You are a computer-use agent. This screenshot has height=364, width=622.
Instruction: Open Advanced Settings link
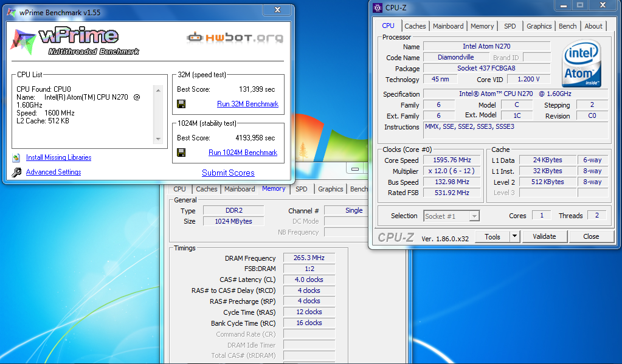pyautogui.click(x=54, y=172)
